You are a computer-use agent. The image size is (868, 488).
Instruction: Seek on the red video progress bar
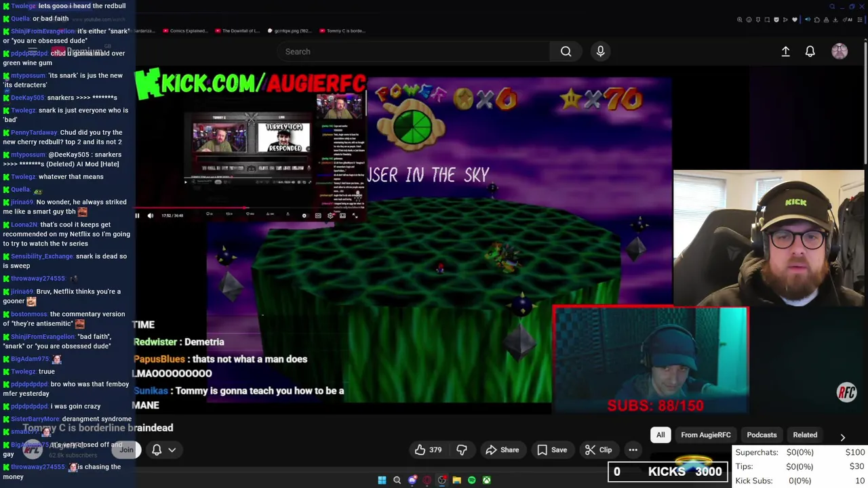coord(250,208)
